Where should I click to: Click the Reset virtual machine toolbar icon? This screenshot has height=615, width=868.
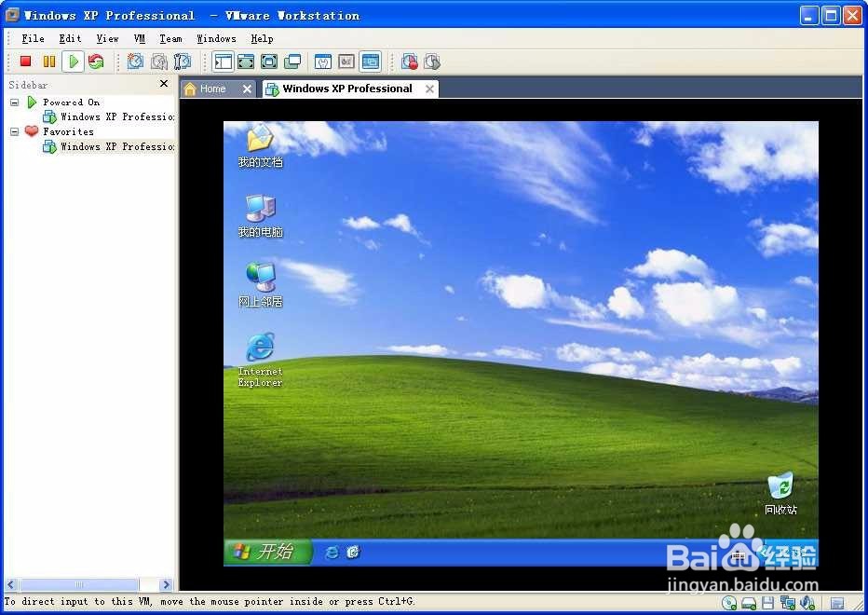click(x=96, y=61)
